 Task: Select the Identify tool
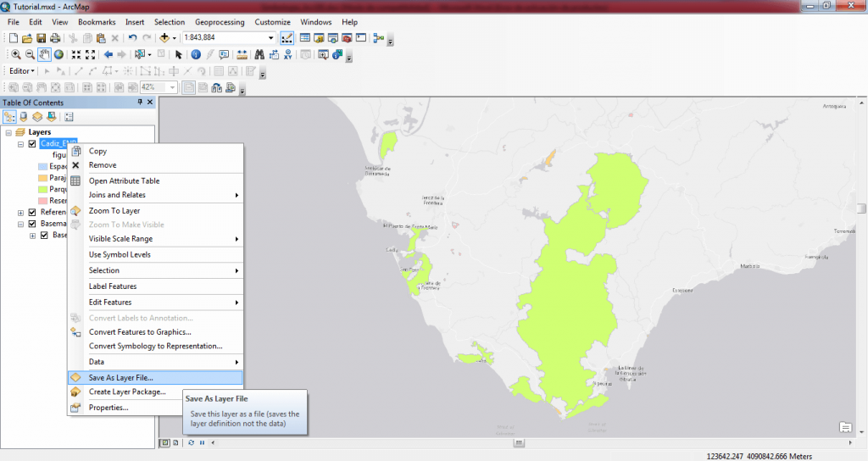(196, 54)
